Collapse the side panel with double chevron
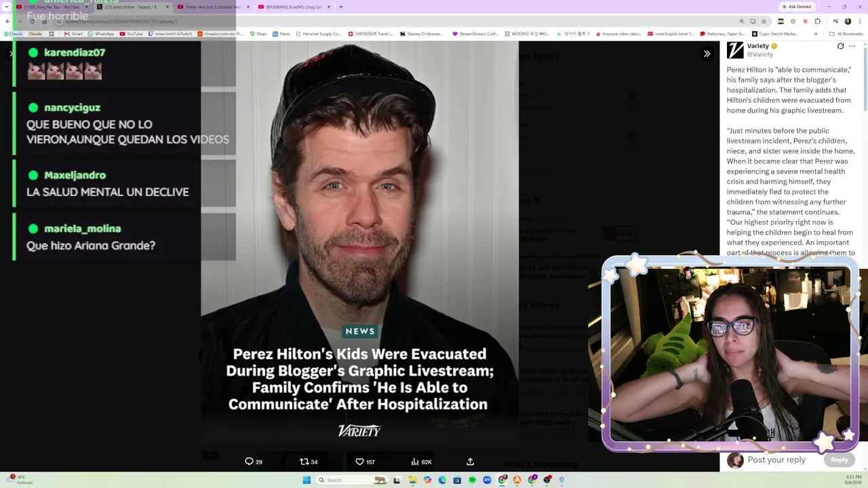 pos(707,54)
